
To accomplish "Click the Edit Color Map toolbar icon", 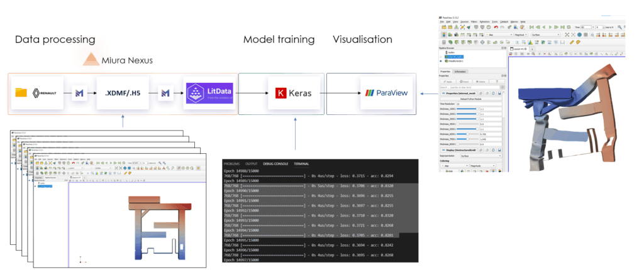I will click(450, 35).
